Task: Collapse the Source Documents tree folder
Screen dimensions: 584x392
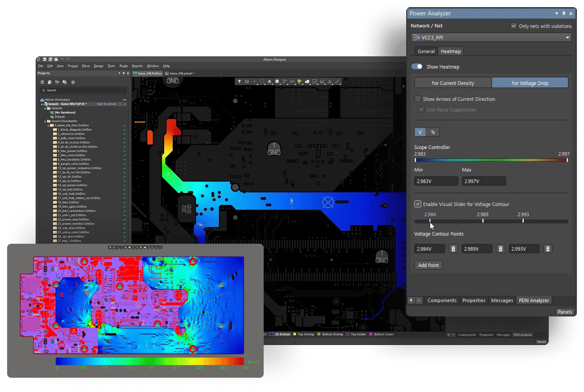Action: click(45, 121)
